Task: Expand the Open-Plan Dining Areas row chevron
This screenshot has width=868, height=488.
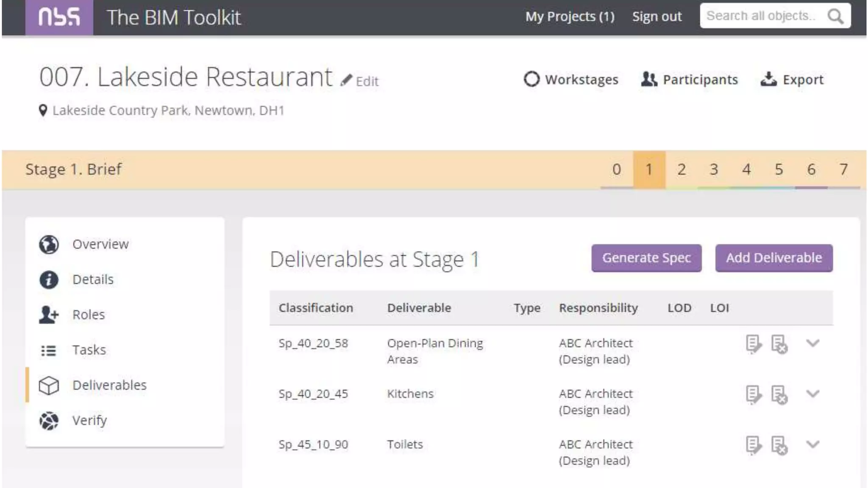Action: [812, 343]
